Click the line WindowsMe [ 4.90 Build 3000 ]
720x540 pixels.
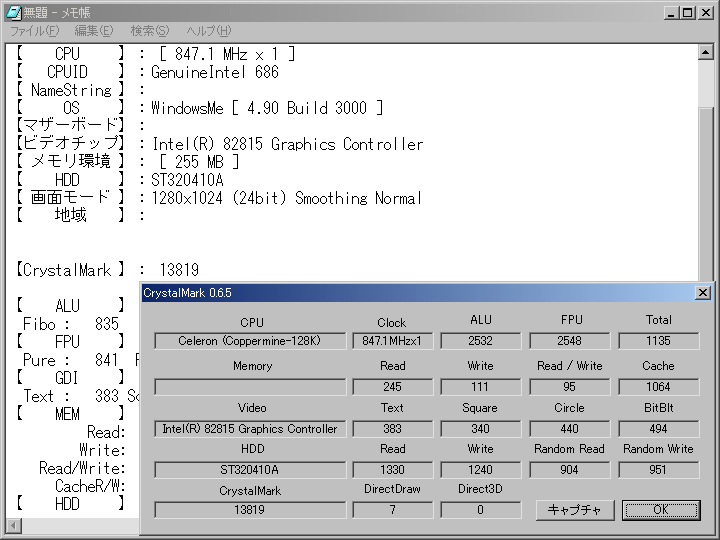click(x=267, y=108)
